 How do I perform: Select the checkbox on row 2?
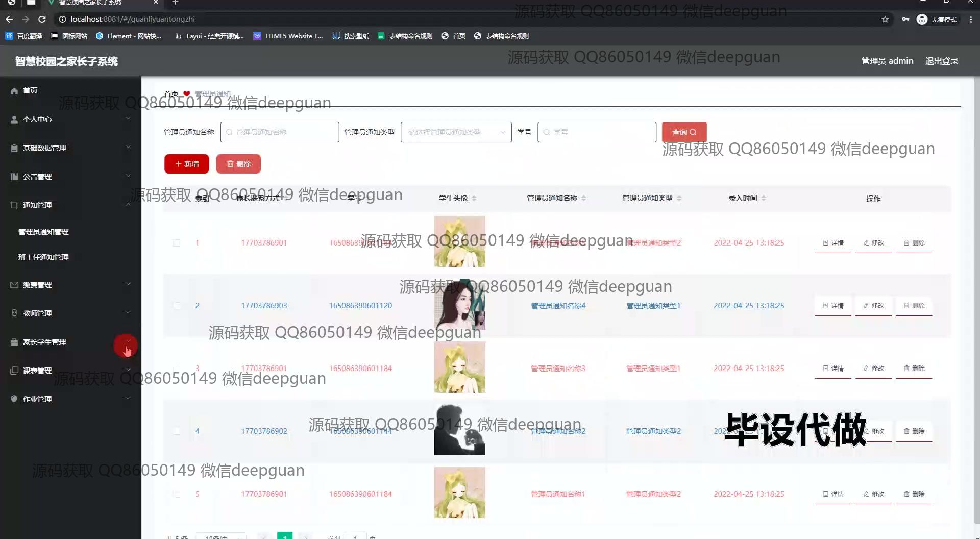click(x=176, y=306)
